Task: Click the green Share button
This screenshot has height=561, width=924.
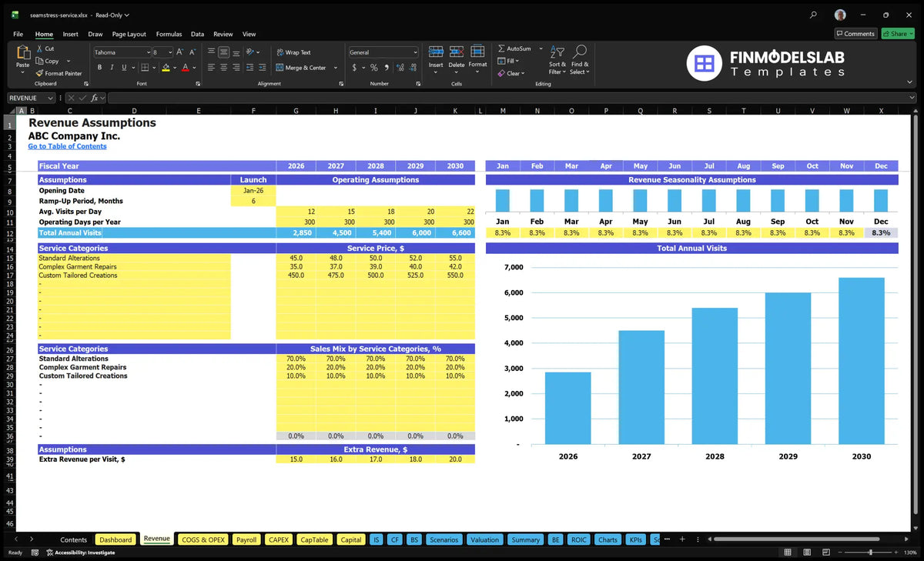Action: (x=898, y=34)
